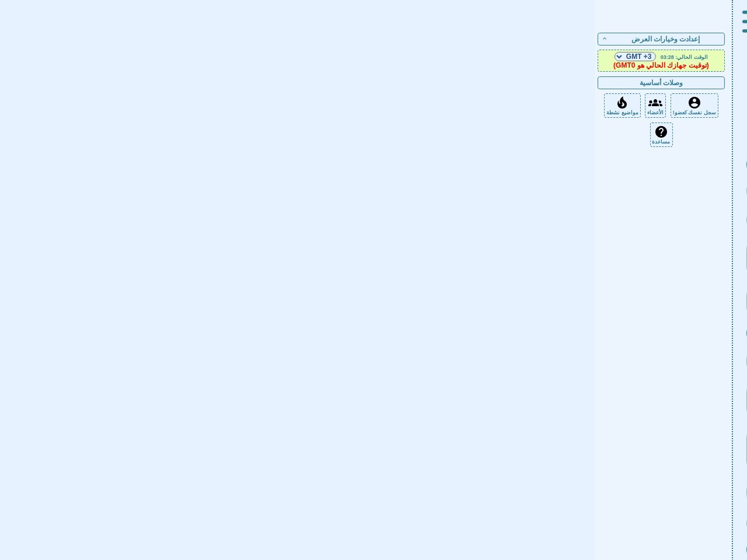
Task: Click the الوقت الحالي label
Action: pos(692,57)
